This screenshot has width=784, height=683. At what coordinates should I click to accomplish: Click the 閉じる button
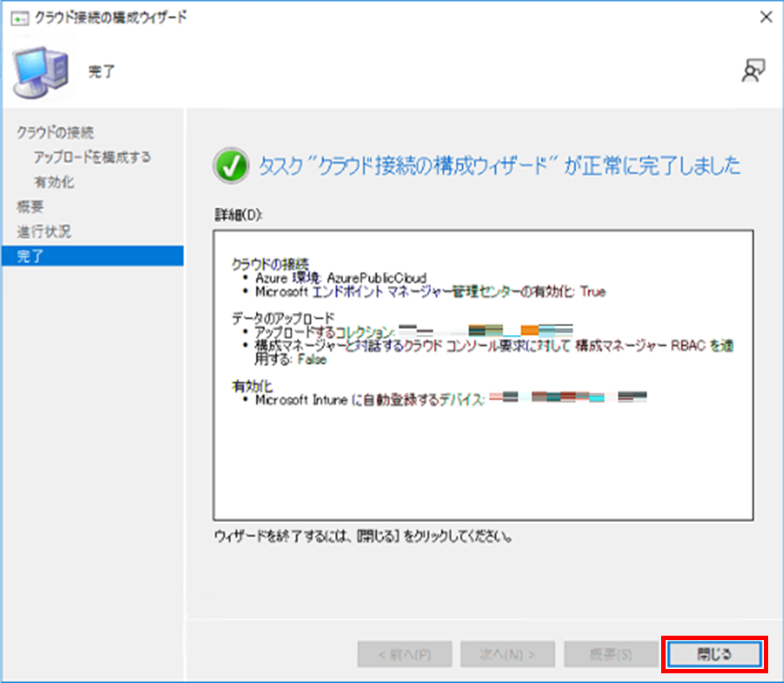(x=715, y=654)
